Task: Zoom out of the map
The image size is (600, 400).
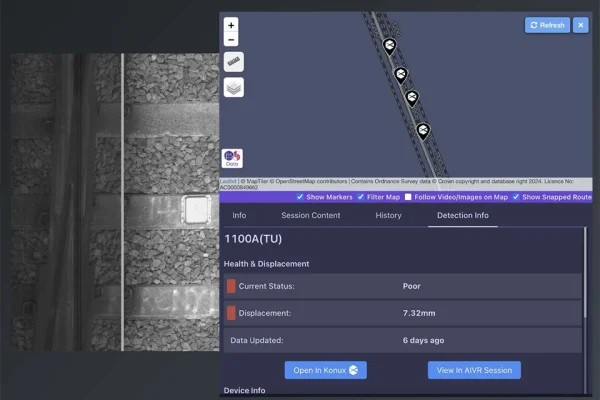Action: click(x=231, y=40)
